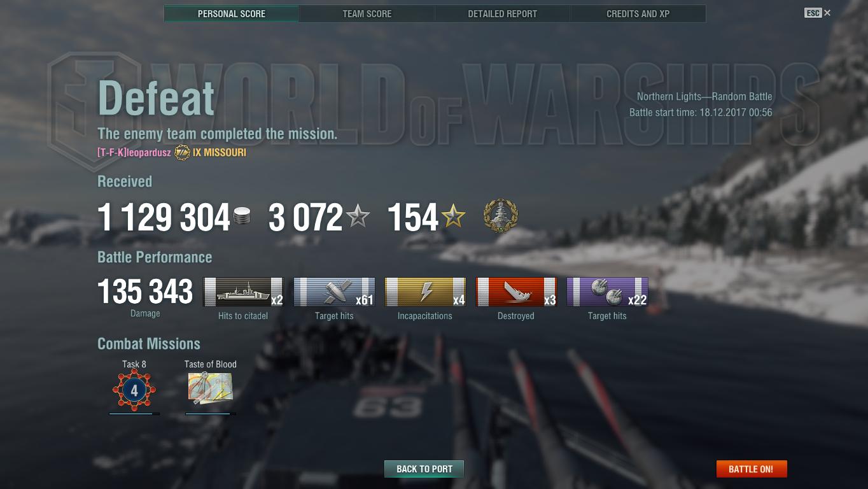This screenshot has height=489, width=868.
Task: Open the Task 8 combat mission icon
Action: 134,390
